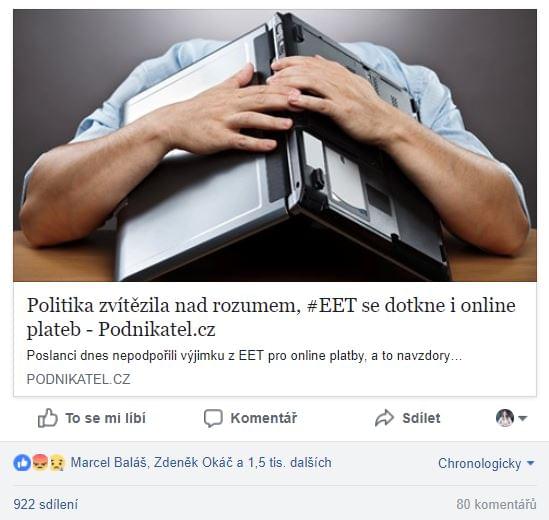Click the arrow next to Chronologicky
Screen dimensions: 549x520
tap(530, 463)
